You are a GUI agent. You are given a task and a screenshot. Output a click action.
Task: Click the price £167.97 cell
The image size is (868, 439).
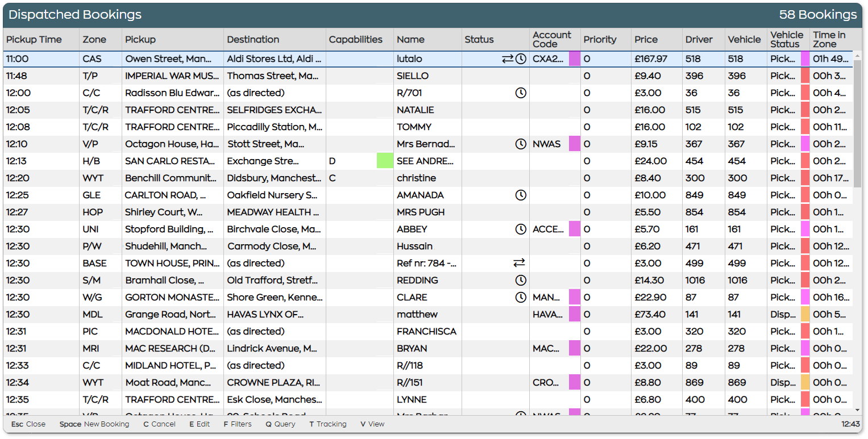(x=657, y=58)
